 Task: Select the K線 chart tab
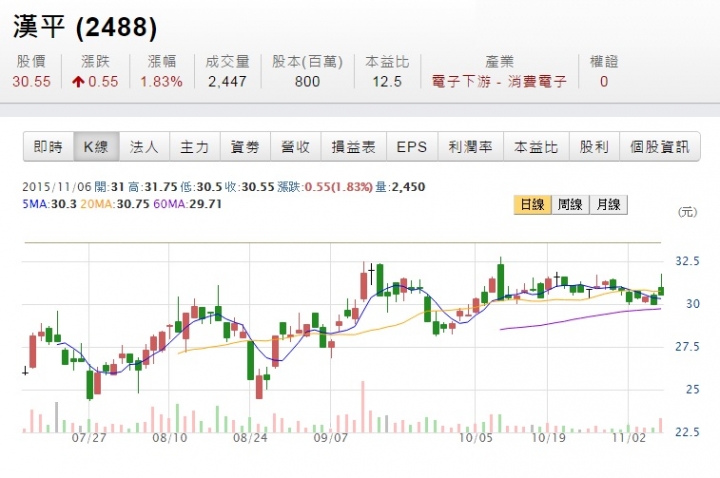pos(96,147)
